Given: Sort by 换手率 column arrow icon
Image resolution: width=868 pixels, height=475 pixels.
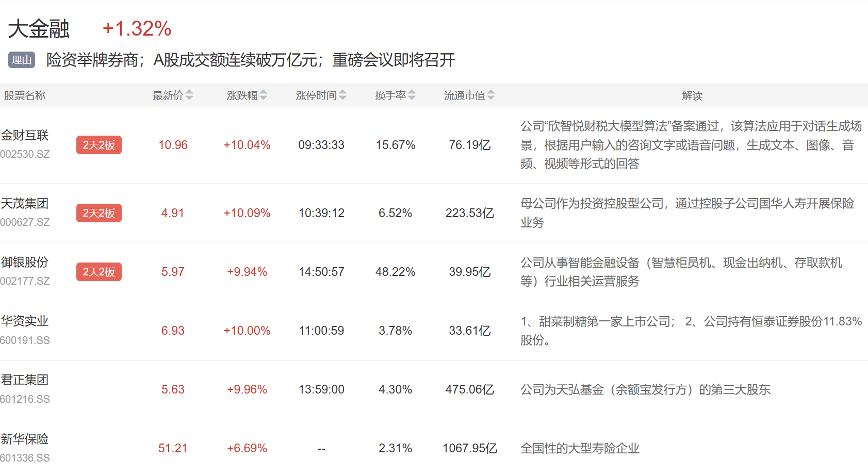Looking at the screenshot, I should (412, 95).
